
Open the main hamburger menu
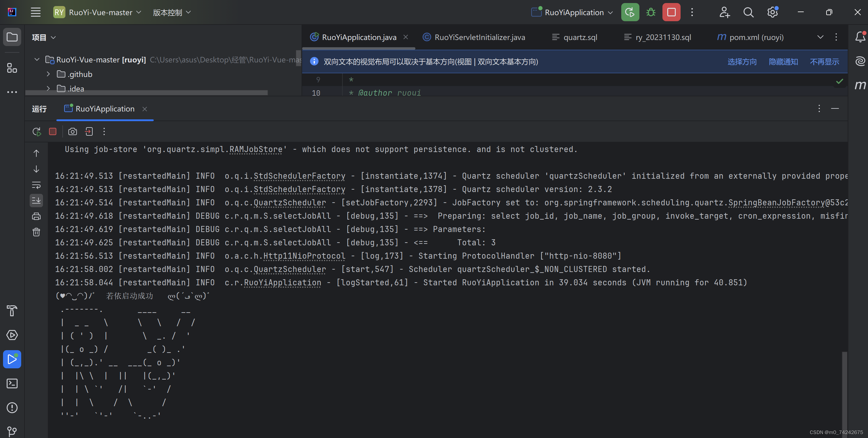point(36,12)
